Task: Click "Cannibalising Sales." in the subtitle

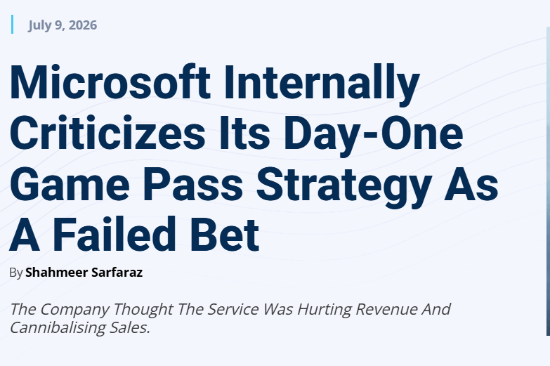Action: (x=80, y=328)
